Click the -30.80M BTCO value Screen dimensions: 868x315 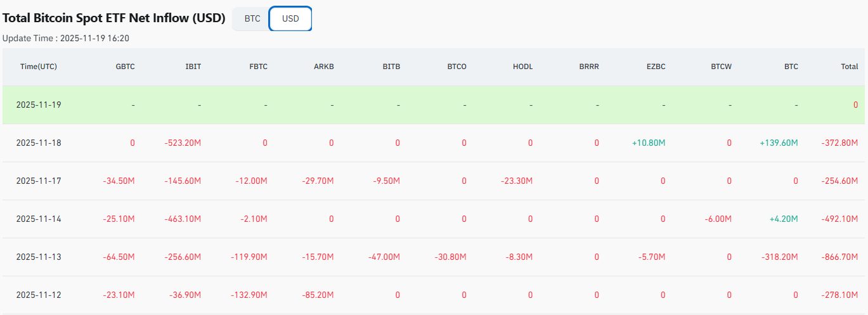click(450, 257)
